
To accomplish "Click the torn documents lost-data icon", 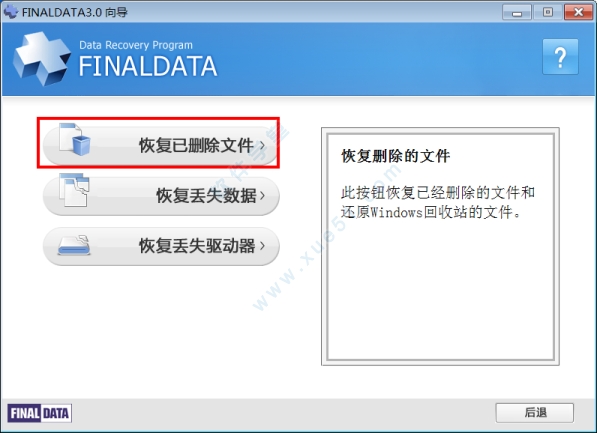I will click(x=74, y=190).
